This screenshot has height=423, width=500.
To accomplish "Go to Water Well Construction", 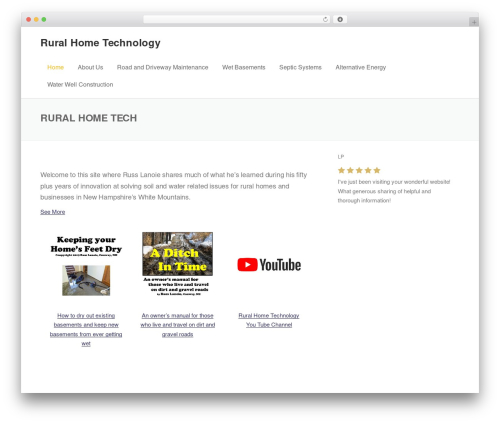I will click(80, 85).
